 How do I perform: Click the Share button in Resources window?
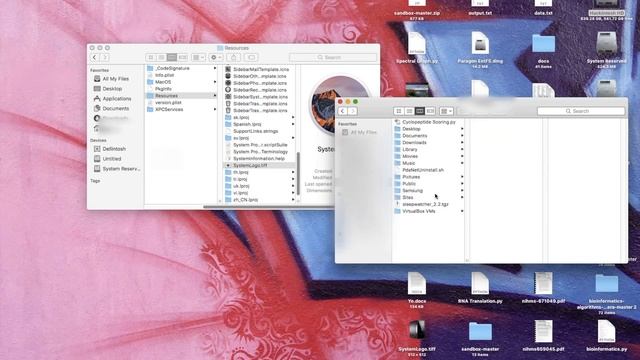(x=233, y=58)
